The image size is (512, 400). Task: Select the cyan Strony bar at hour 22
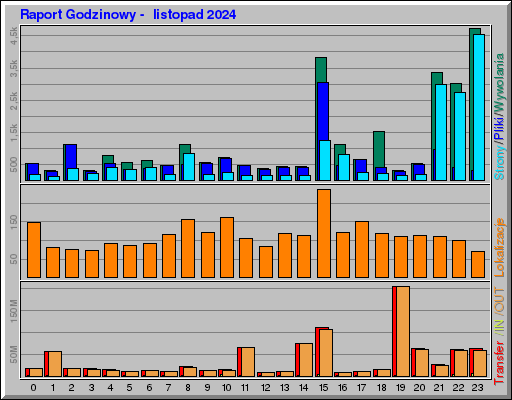coord(460,136)
